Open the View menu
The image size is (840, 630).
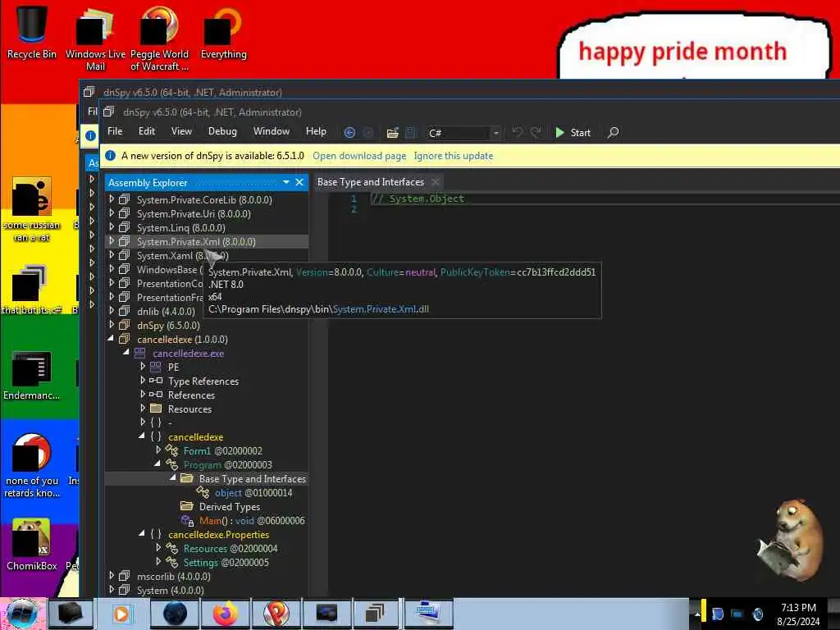pyautogui.click(x=181, y=131)
